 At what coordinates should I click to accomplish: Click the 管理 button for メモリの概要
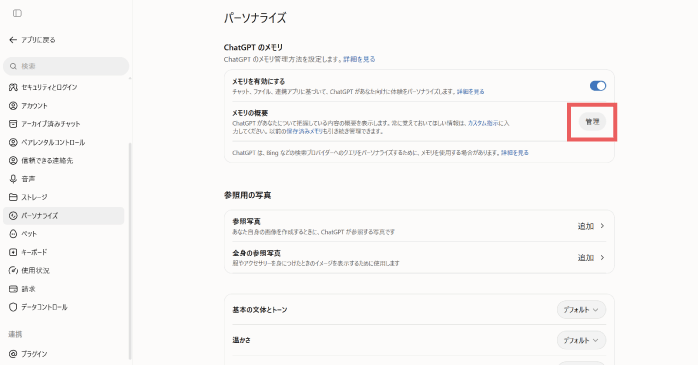592,122
